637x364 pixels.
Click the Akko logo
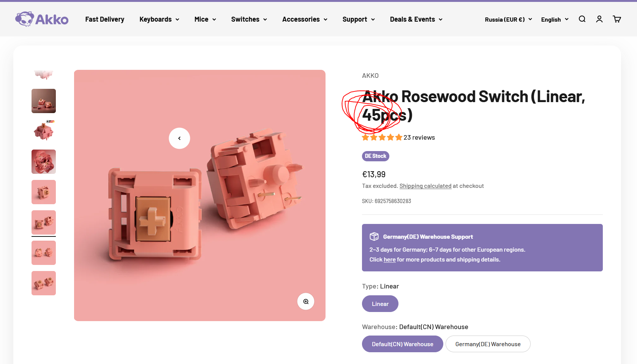[42, 19]
